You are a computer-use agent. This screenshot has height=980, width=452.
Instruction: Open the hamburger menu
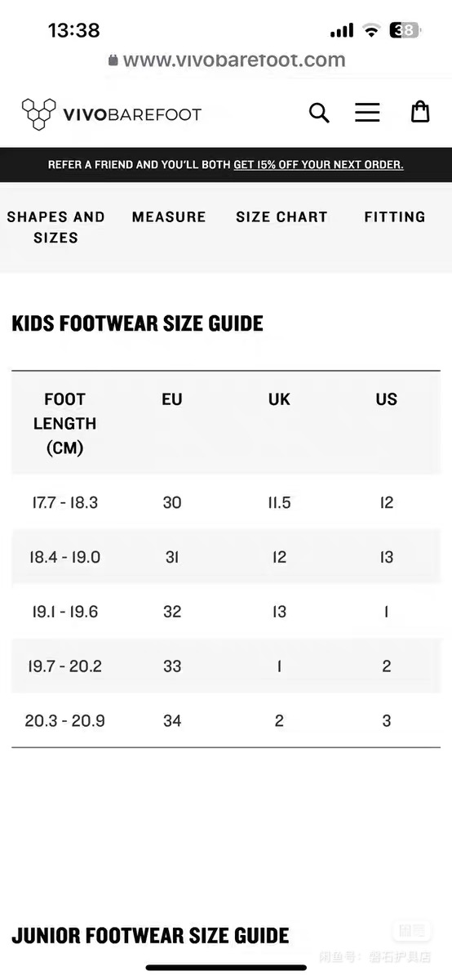pyautogui.click(x=367, y=112)
